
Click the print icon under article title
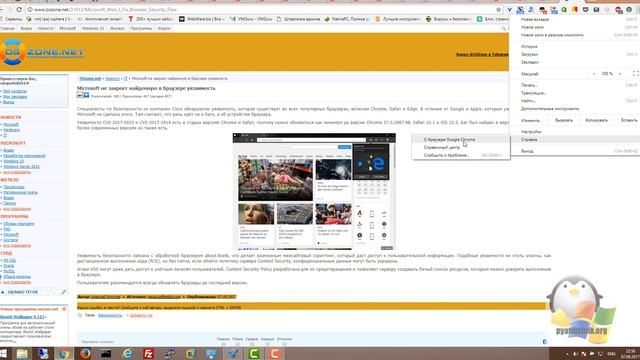(80, 95)
